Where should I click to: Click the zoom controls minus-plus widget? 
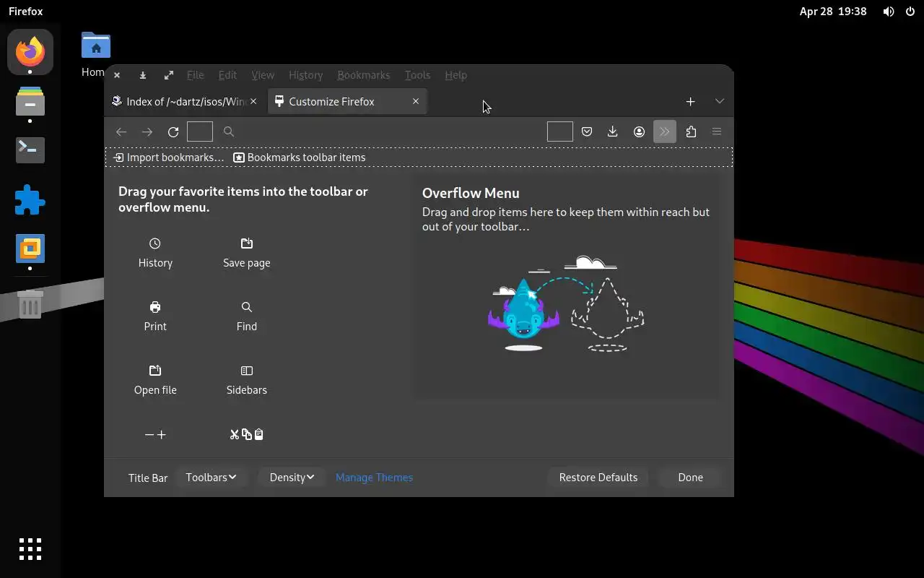pos(155,434)
